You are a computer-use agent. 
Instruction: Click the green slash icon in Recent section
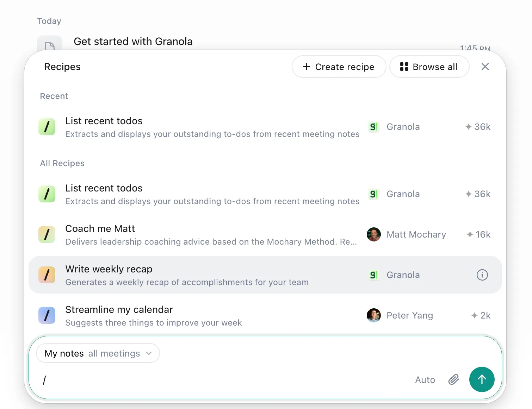pos(47,127)
